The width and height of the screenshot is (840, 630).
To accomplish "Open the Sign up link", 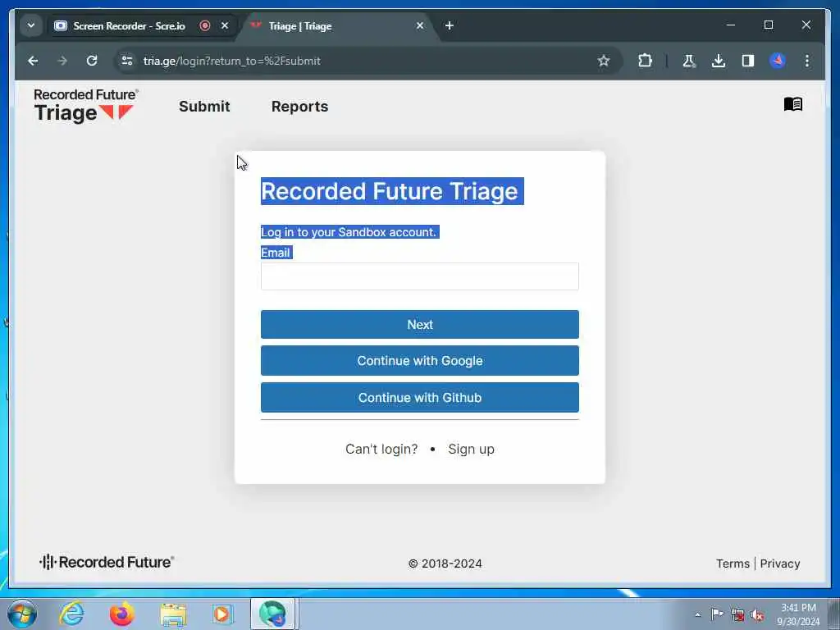I will coord(471,449).
